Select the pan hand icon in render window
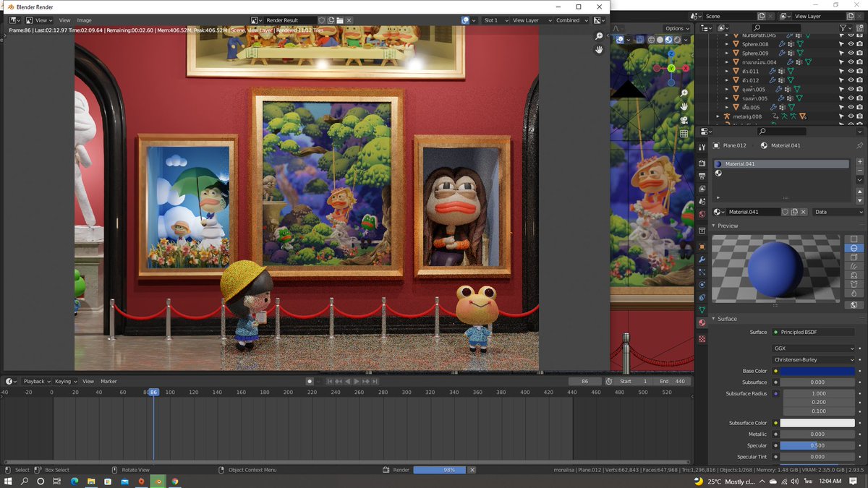Screen dimensions: 868x488 tap(599, 49)
